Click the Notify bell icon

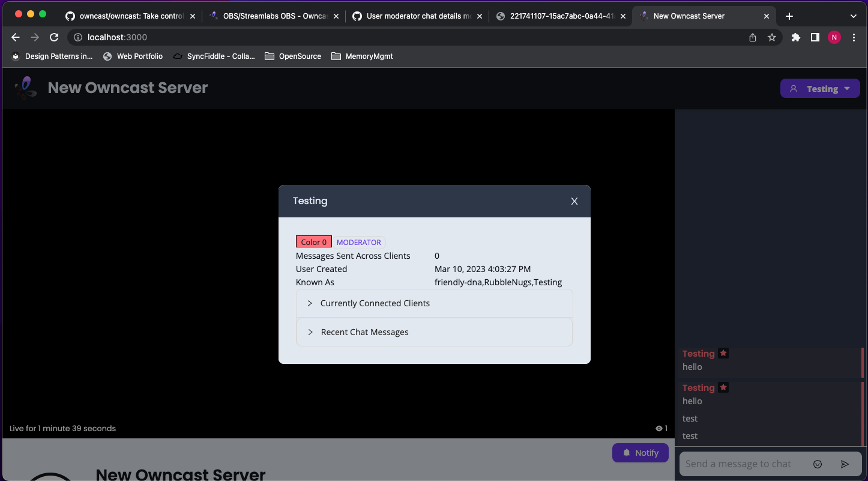click(627, 452)
